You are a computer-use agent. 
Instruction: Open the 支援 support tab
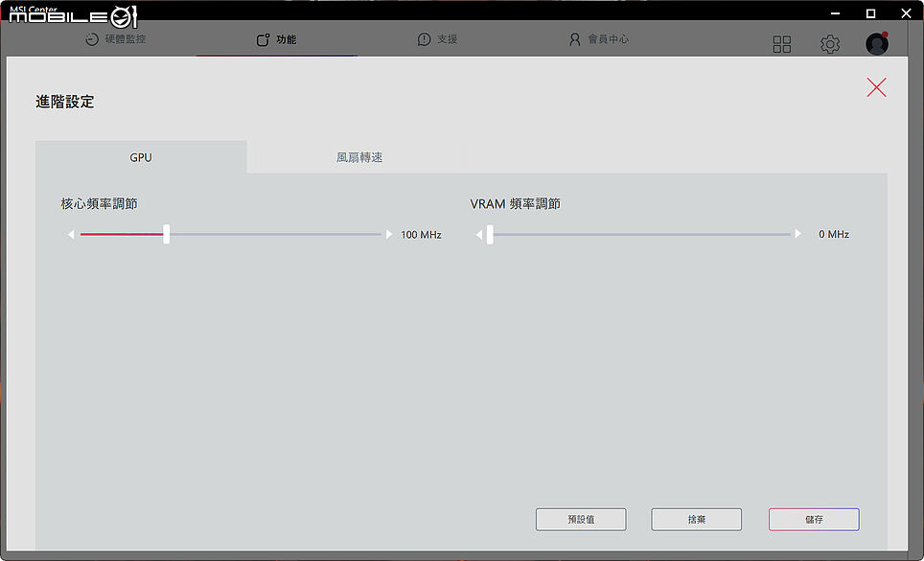click(x=437, y=39)
